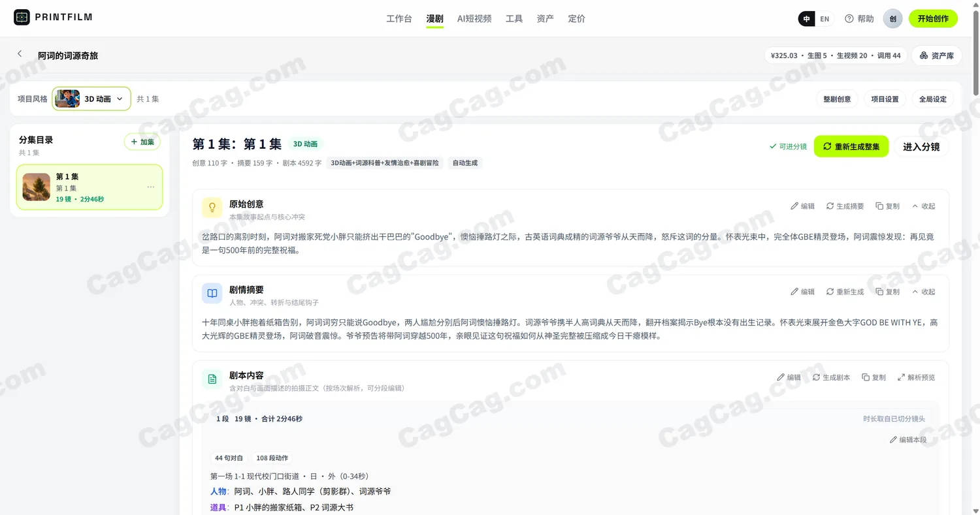The width and height of the screenshot is (980, 515).
Task: Open the 3D 动画 project style dropdown
Action: click(91, 99)
